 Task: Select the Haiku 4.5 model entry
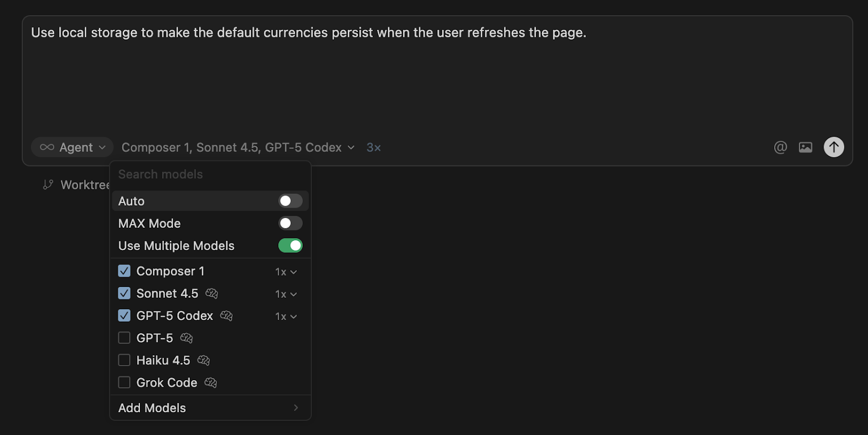click(163, 360)
